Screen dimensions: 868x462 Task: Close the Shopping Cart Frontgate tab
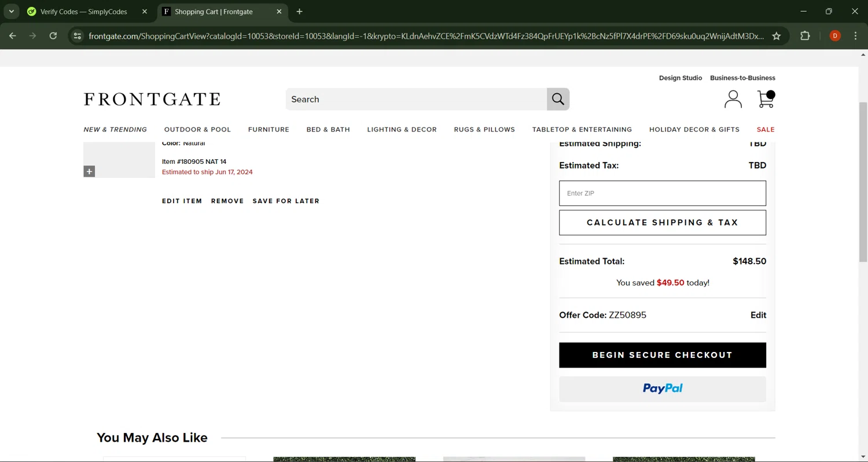click(x=279, y=12)
